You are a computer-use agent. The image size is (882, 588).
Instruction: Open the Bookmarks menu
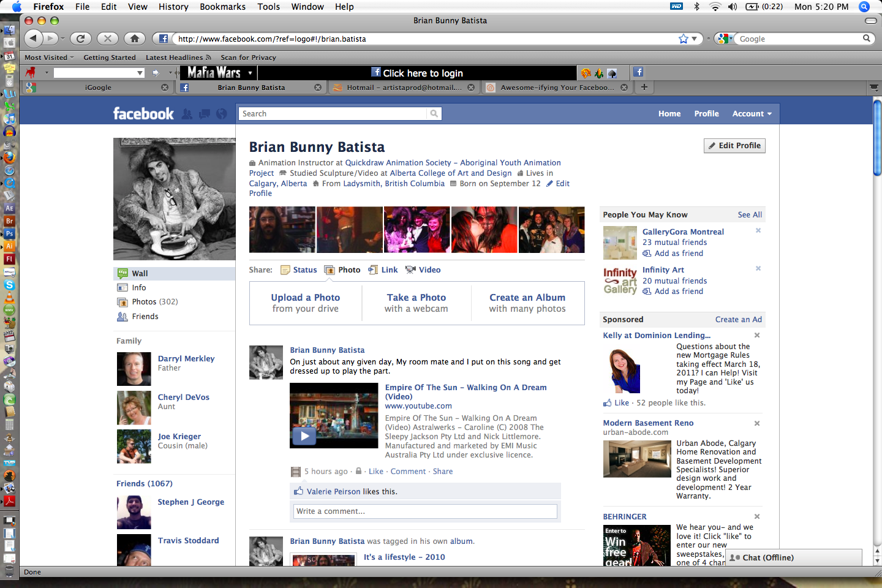(222, 7)
